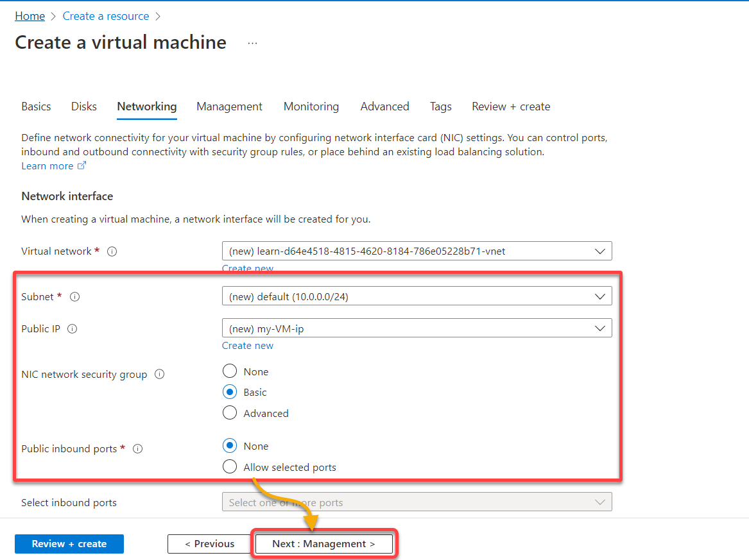Image resolution: width=749 pixels, height=560 pixels.
Task: Open the Review + create tab
Action: pyautogui.click(x=511, y=106)
